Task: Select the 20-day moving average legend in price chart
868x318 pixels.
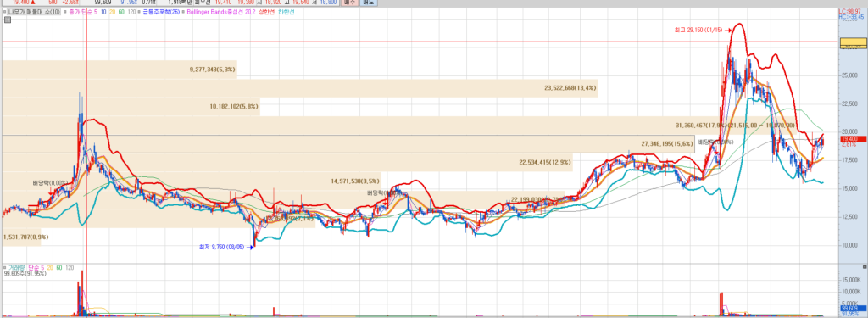Action: [x=114, y=12]
